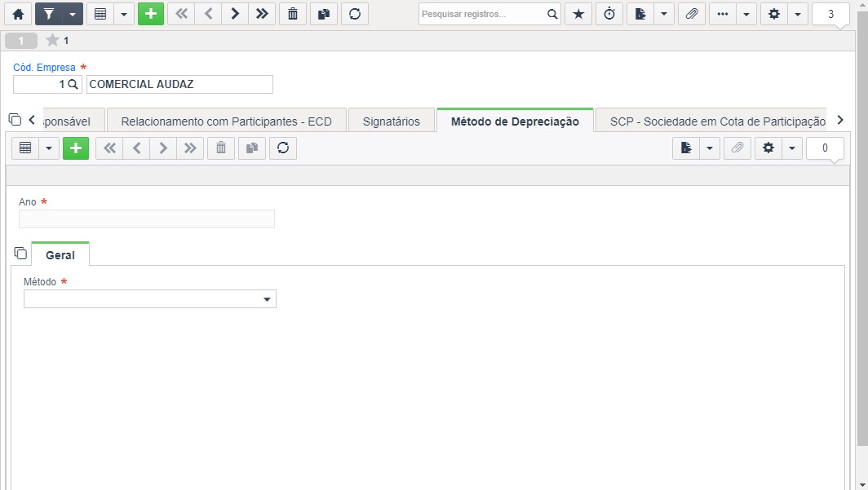Image resolution: width=868 pixels, height=490 pixels.
Task: Open Relacionamento com Participantes - ECD tab
Action: pos(227,121)
